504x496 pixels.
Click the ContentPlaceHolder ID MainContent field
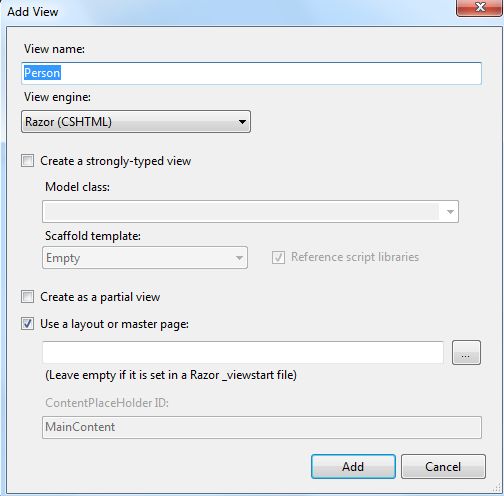[x=262, y=427]
